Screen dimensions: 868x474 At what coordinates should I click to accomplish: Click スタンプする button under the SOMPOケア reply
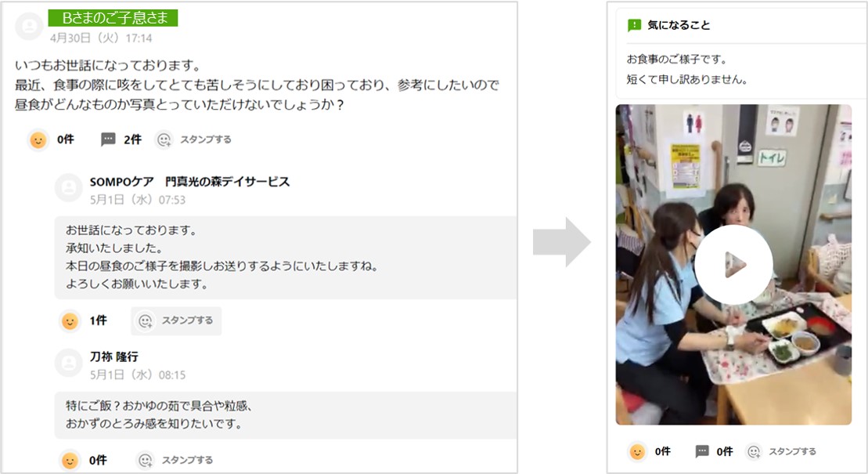click(176, 320)
